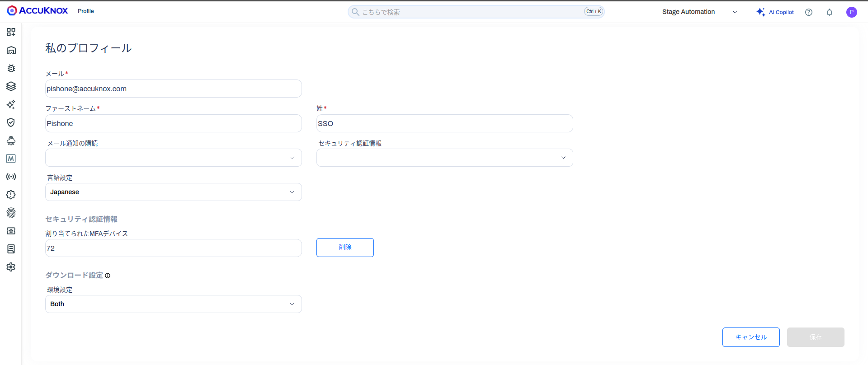Open the inventory warehouse icon in sidebar

coord(11,50)
